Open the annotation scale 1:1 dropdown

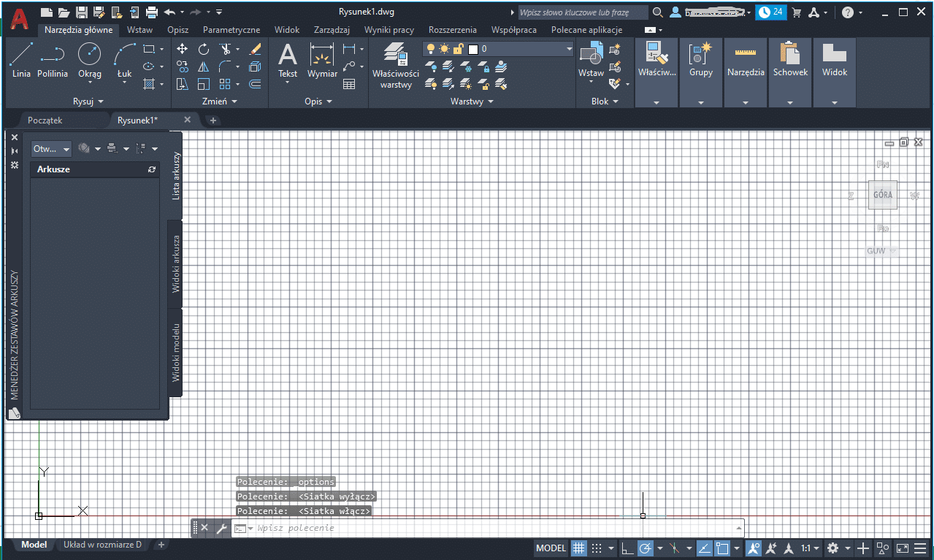point(810,548)
